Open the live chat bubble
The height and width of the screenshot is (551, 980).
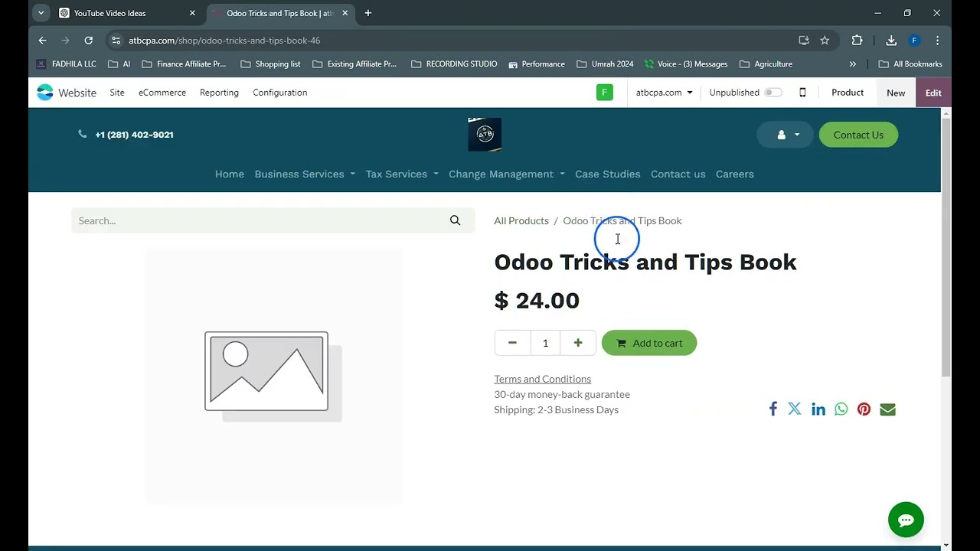(906, 520)
